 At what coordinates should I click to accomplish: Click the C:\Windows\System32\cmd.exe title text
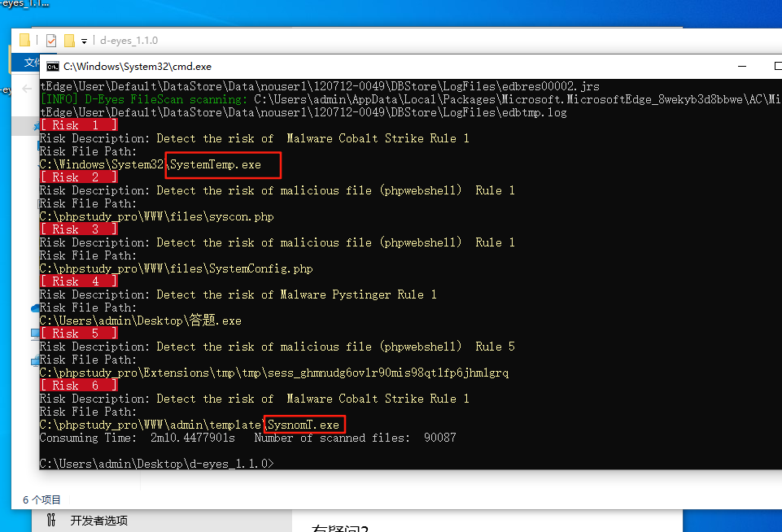coord(138,67)
